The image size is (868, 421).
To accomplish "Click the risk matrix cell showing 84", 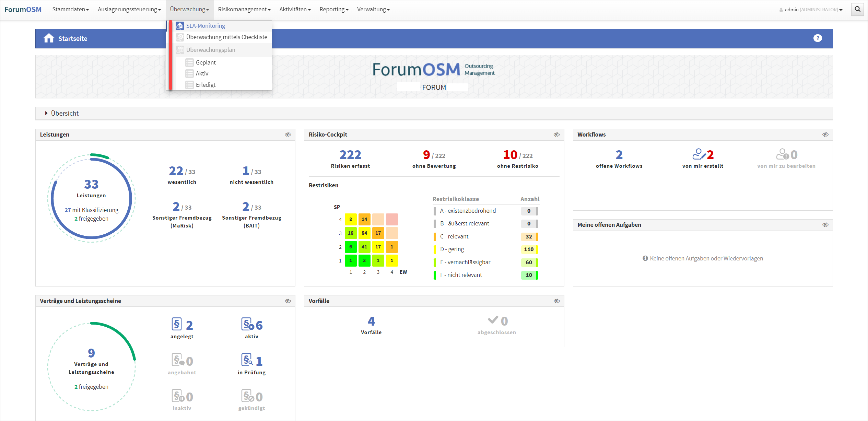I will coord(364,233).
